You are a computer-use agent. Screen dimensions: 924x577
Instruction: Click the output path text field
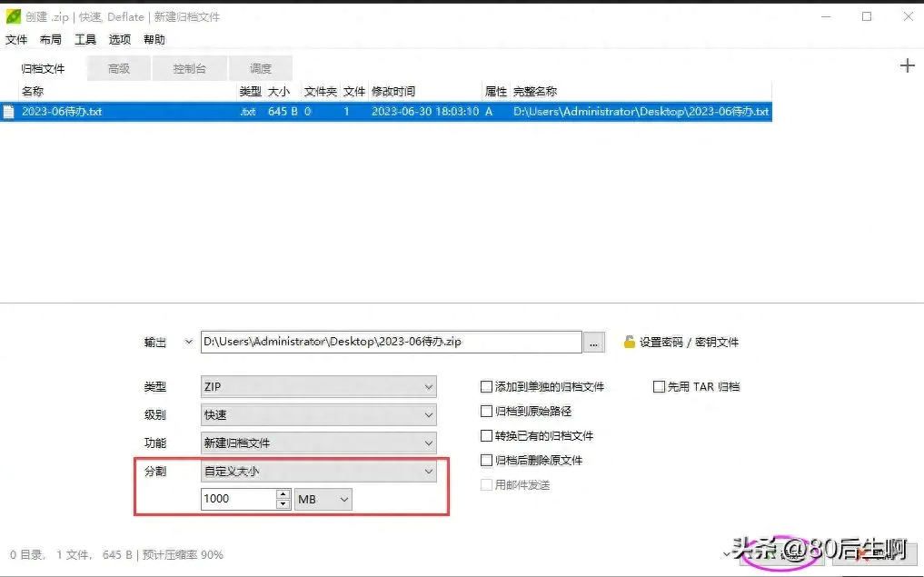(x=391, y=342)
